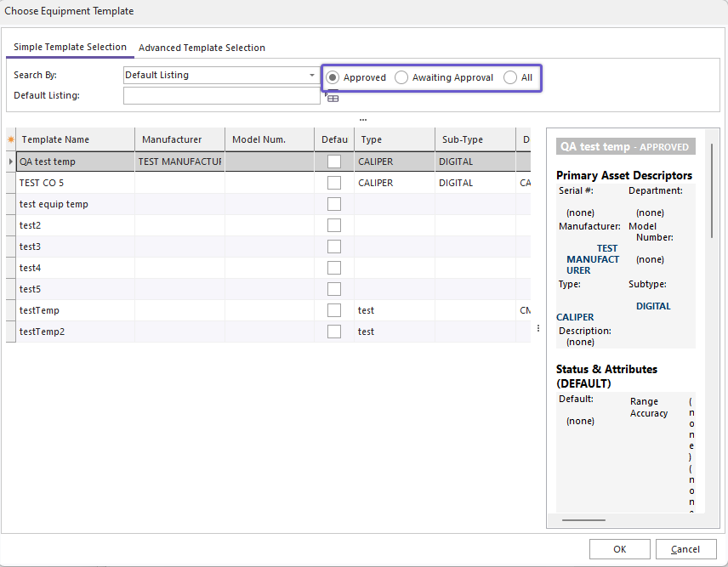
Task: Switch to Advanced Template Selection tab
Action: coord(202,48)
